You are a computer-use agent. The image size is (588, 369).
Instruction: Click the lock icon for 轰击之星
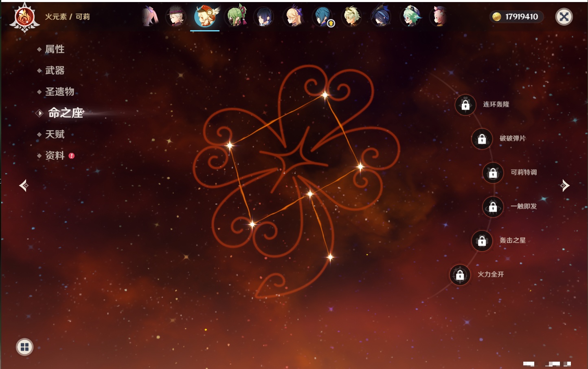482,241
